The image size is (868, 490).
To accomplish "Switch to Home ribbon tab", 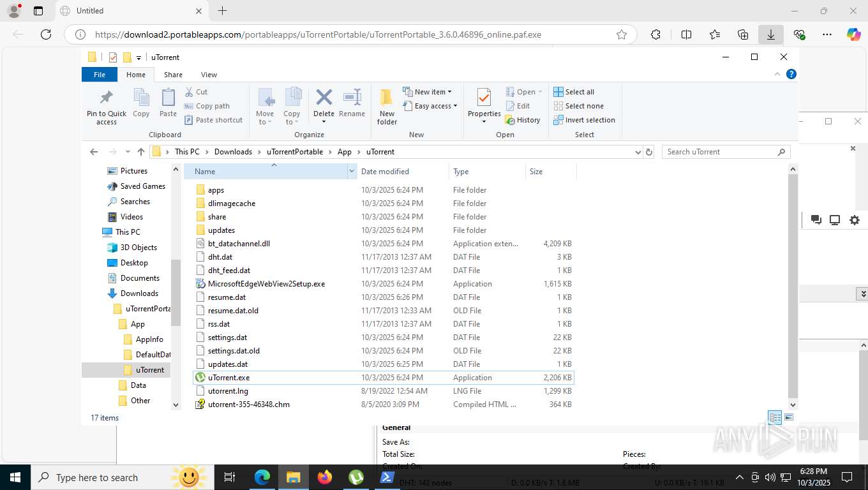I will pyautogui.click(x=136, y=75).
